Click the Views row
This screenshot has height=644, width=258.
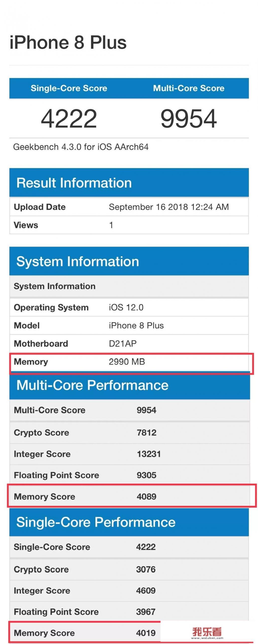pos(129,225)
